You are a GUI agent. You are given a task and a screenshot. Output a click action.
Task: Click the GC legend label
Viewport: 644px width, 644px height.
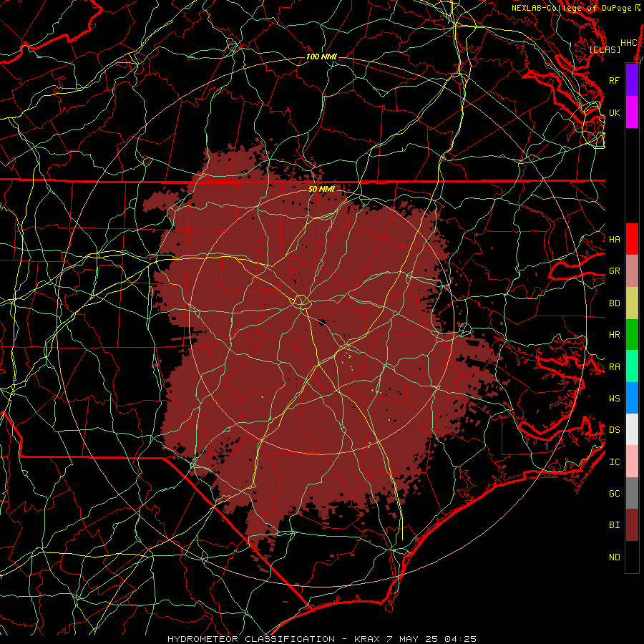click(x=614, y=494)
